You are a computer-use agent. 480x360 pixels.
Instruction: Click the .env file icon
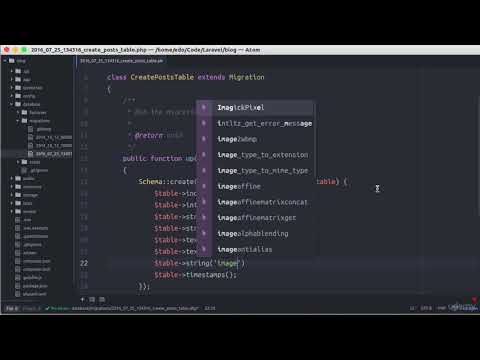click(x=18, y=220)
